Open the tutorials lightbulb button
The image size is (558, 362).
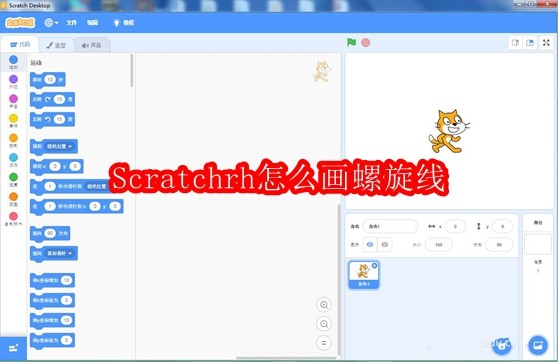(123, 23)
